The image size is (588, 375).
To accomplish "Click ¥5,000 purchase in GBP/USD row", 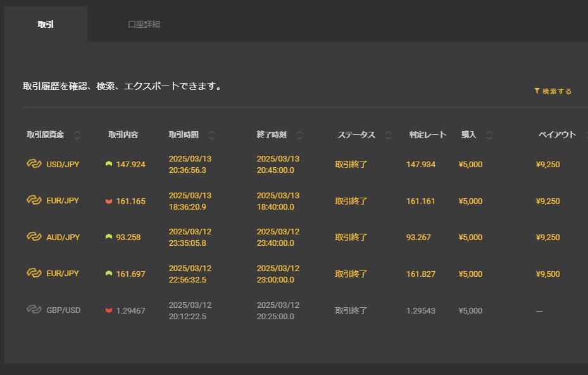I will click(x=470, y=311).
